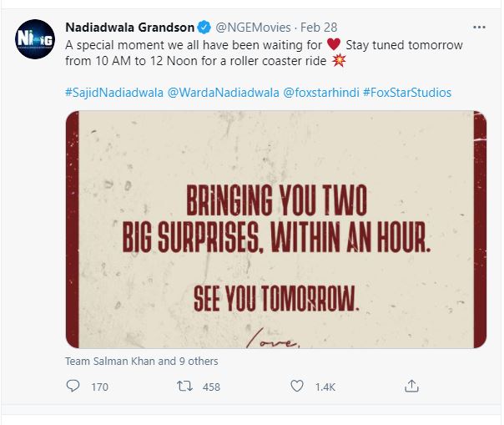
Task: Click the Feb 28 timestamp
Action: tap(319, 28)
